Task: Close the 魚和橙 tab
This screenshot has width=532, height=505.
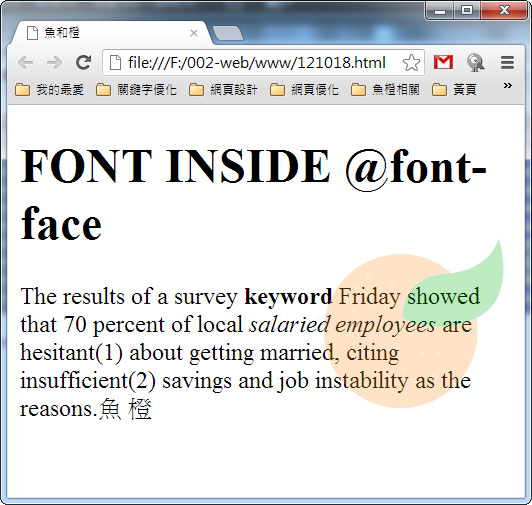Action: (x=194, y=33)
